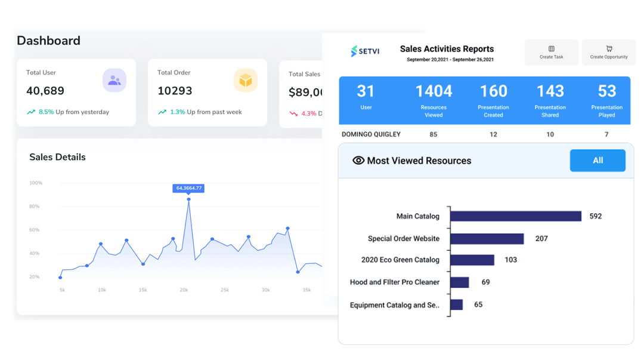
Task: Click the SETVI logo
Action: coord(366,51)
